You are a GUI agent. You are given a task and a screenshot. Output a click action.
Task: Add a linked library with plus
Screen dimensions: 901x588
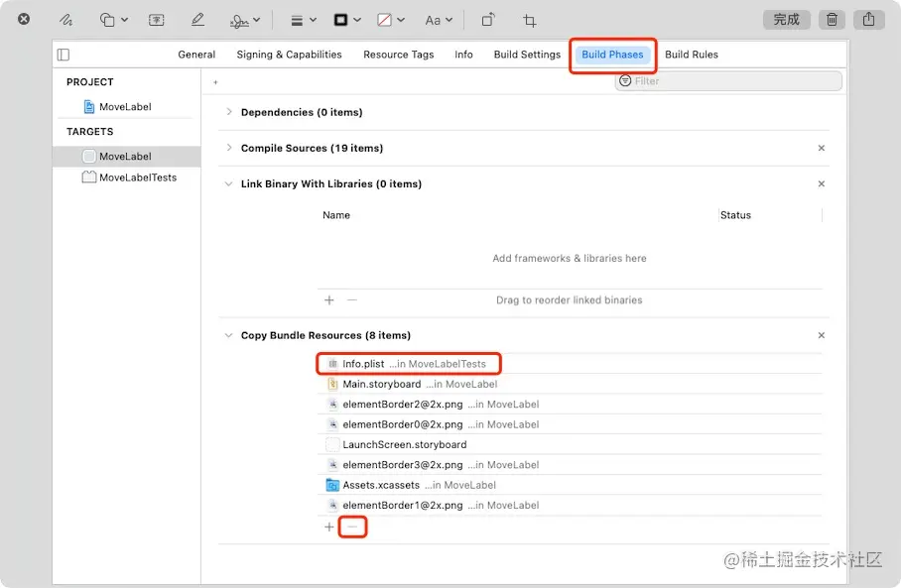pyautogui.click(x=329, y=299)
